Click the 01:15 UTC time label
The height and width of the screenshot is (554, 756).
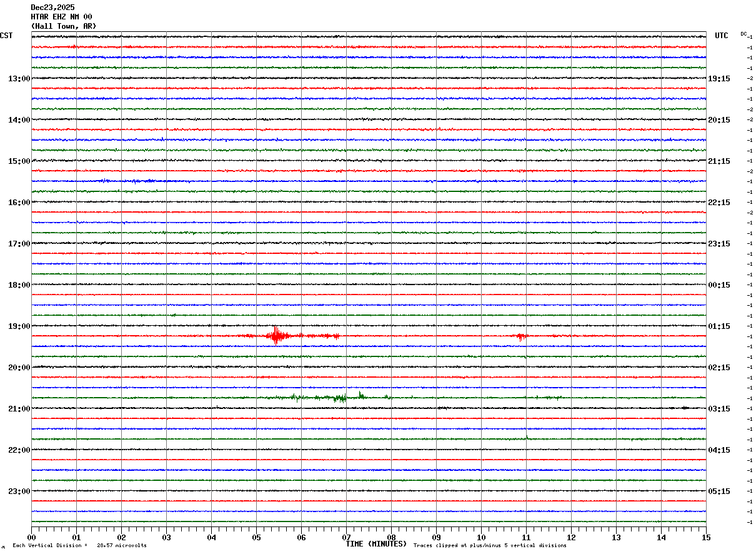coord(719,326)
